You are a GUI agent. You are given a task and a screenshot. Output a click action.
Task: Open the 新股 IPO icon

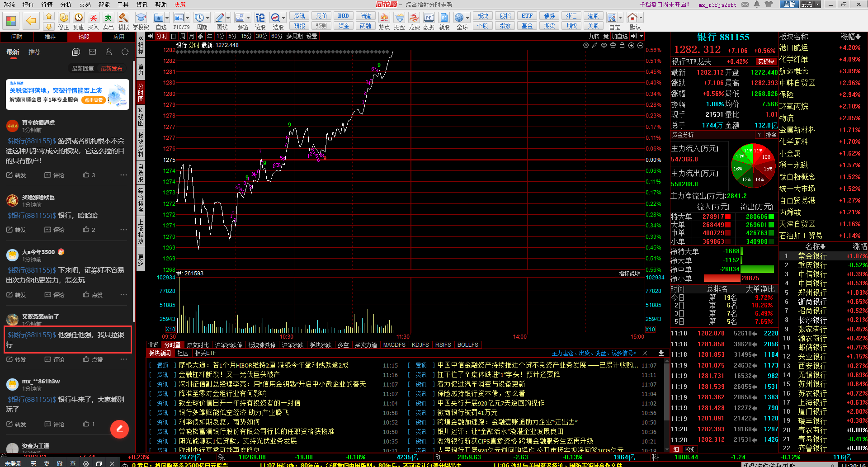coord(444,18)
